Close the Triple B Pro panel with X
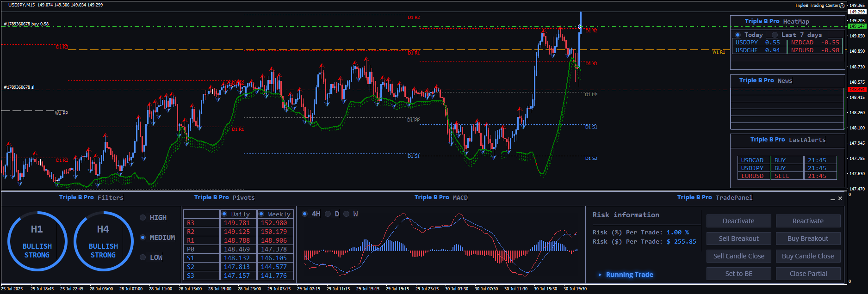Screen dimensions: 868x294 tap(840, 198)
